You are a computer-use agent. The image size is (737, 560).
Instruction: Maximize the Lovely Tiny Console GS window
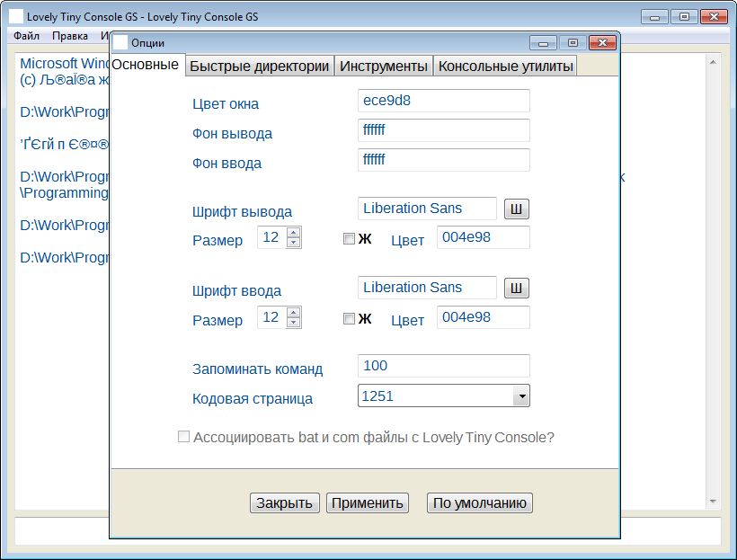coord(684,17)
